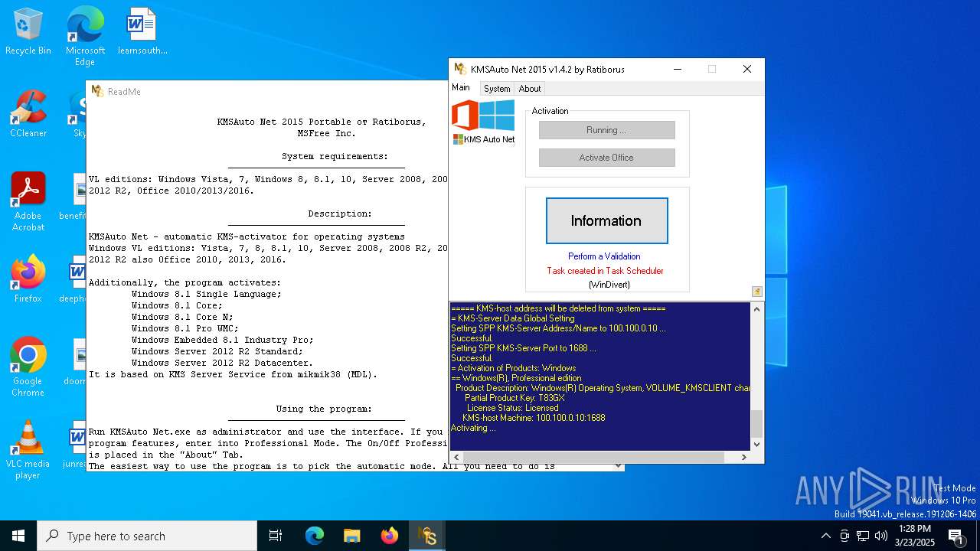Click the console vertical scrollbar thumb
The image size is (980, 551).
tap(756, 423)
